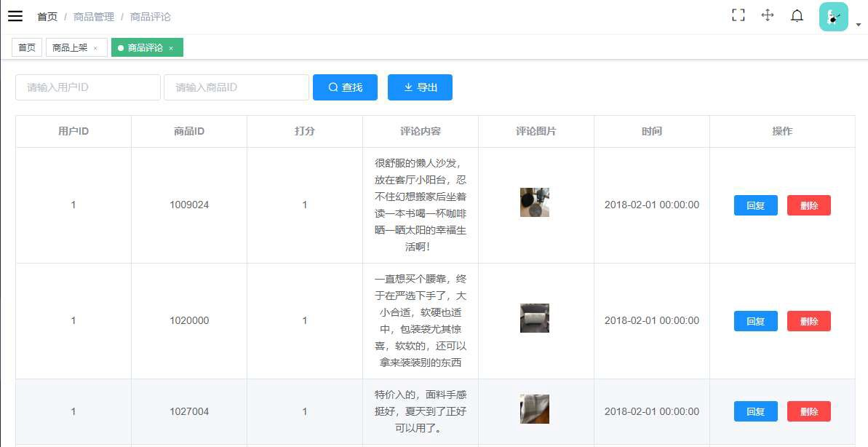
Task: Click 回复 for product 1009024
Action: 756,205
